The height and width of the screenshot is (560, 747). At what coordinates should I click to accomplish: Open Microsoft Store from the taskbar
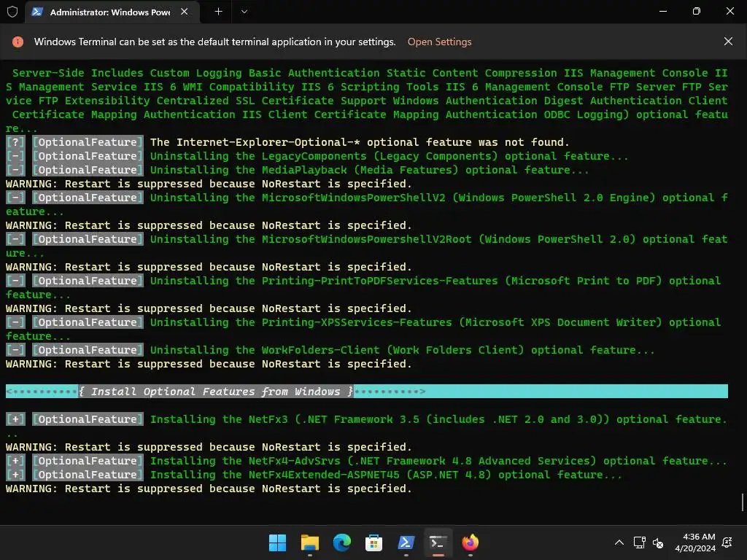tap(373, 542)
